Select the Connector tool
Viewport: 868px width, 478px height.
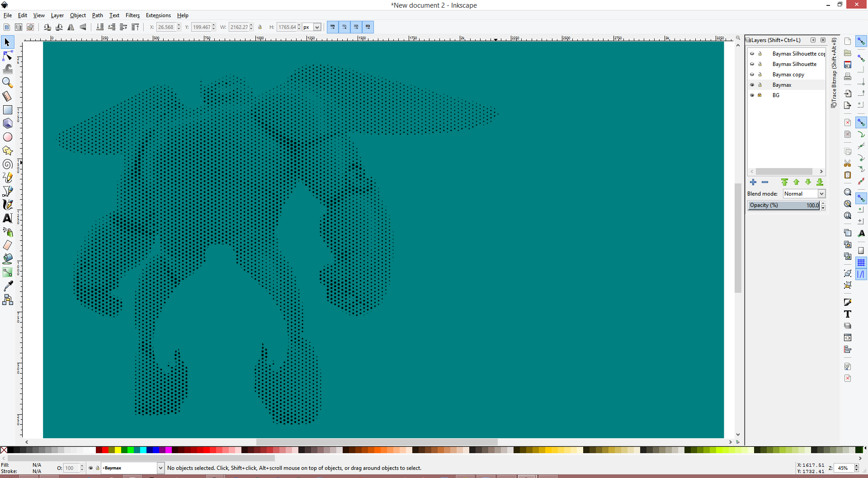point(7,300)
